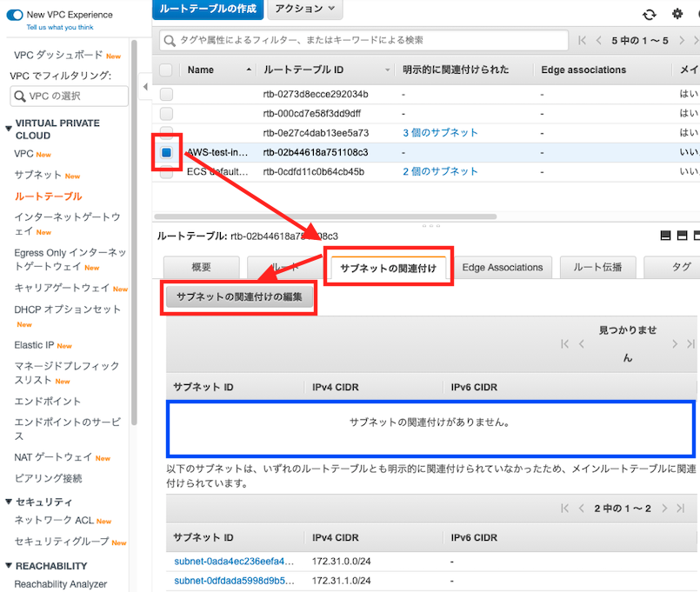700x592 pixels.
Task: Open the ルートテーブル ID column sort arrow
Action: [387, 70]
